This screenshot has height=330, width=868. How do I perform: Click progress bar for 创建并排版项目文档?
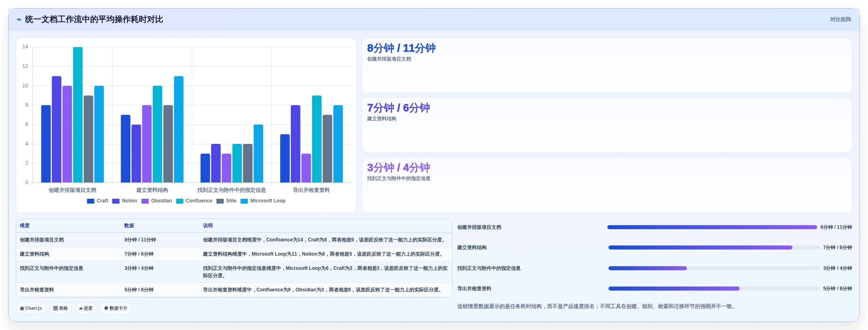coord(712,228)
